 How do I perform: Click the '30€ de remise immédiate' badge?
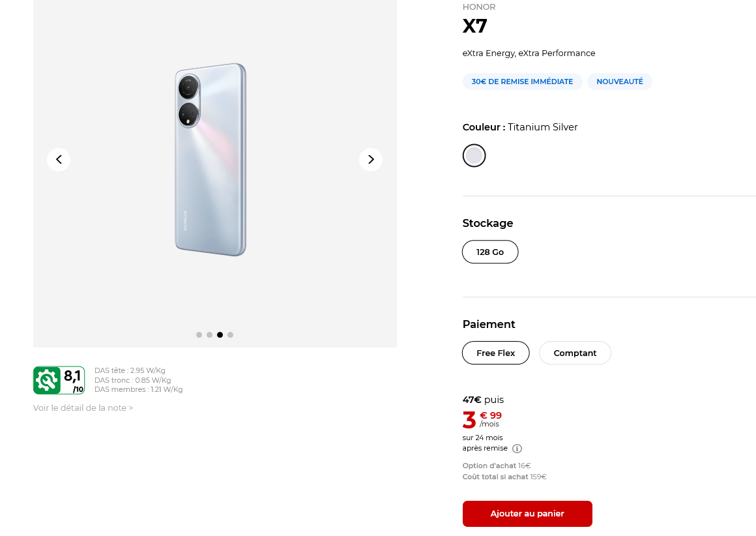tap(522, 82)
